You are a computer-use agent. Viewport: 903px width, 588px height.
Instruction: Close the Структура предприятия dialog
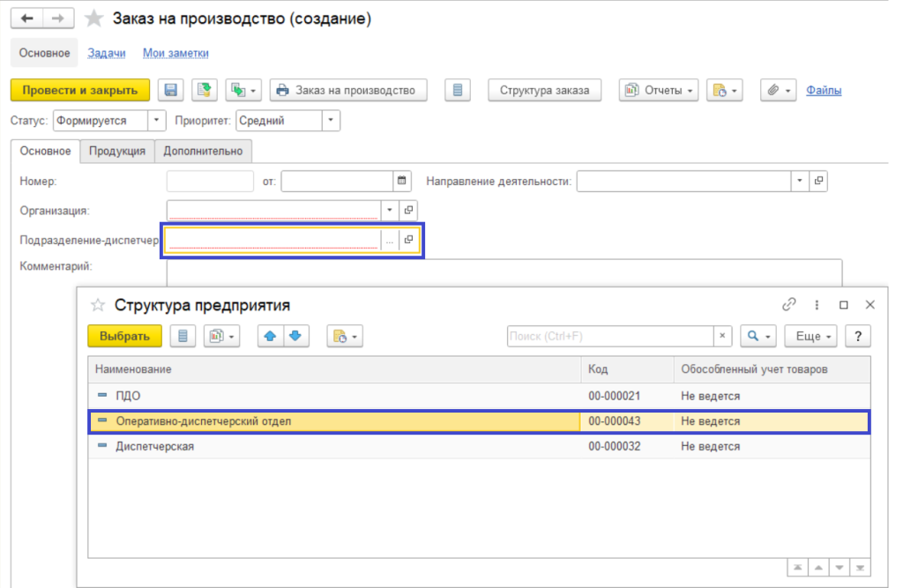click(x=870, y=305)
